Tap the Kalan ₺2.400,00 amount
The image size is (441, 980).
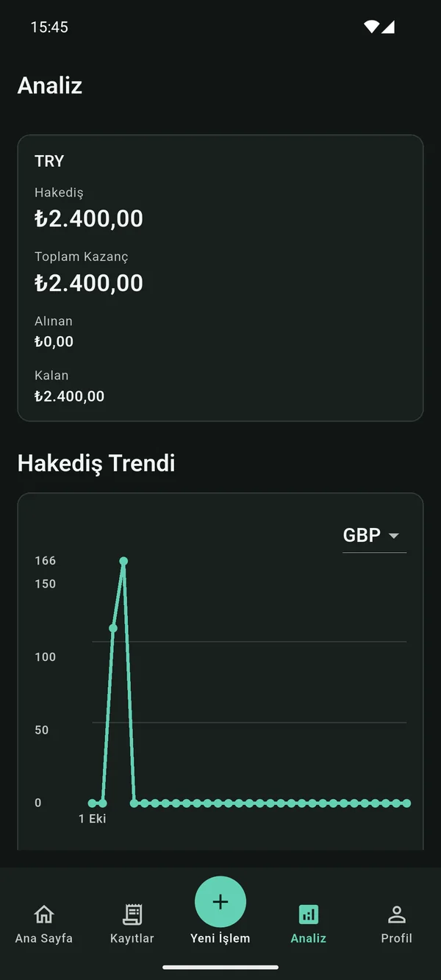tap(70, 396)
